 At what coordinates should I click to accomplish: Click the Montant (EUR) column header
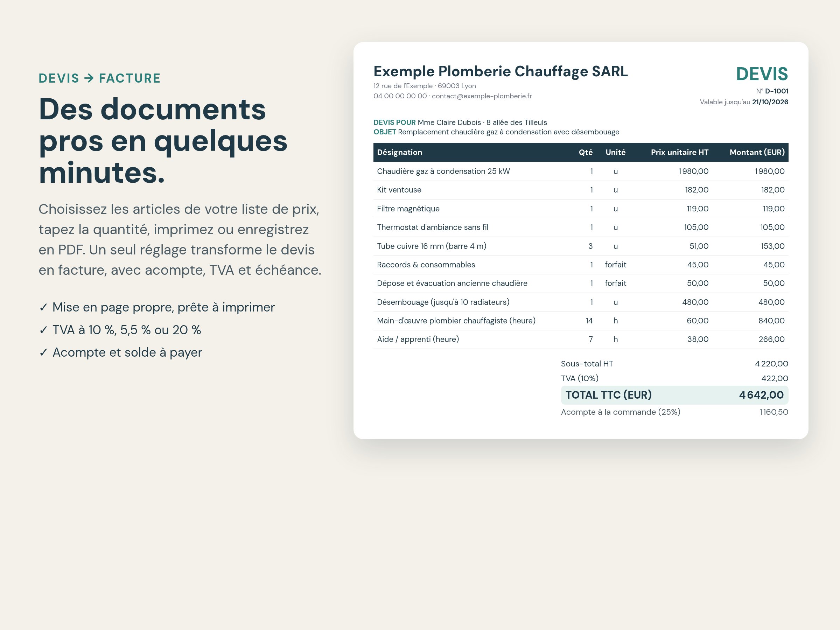click(x=757, y=152)
